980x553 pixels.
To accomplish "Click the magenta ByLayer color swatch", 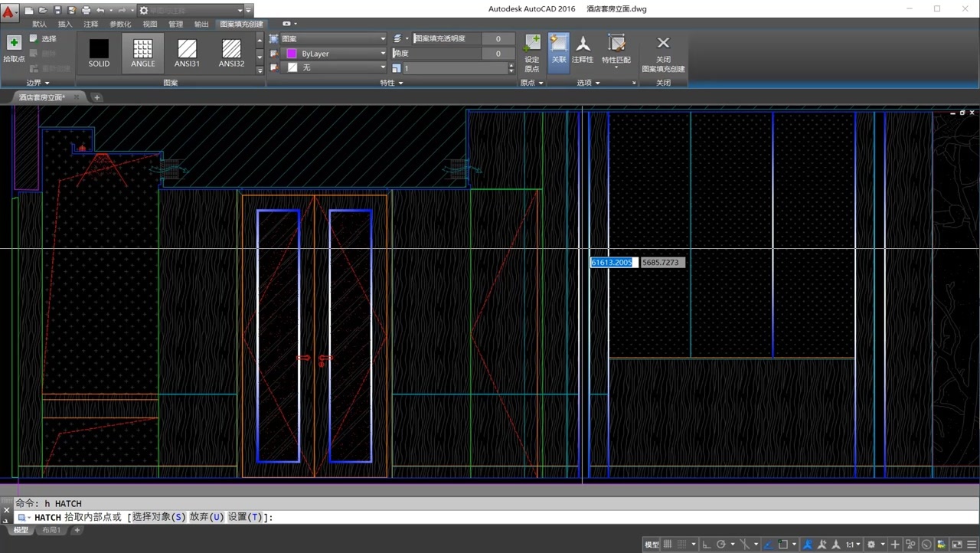I will tap(292, 54).
